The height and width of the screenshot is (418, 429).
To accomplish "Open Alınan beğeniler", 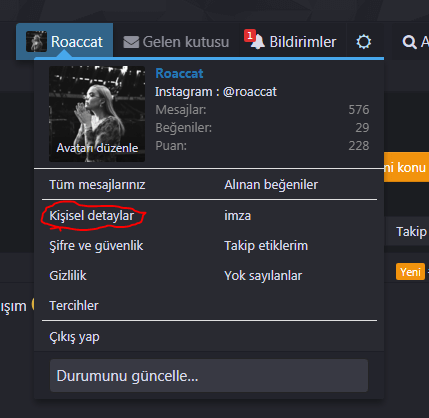I will 271,185.
